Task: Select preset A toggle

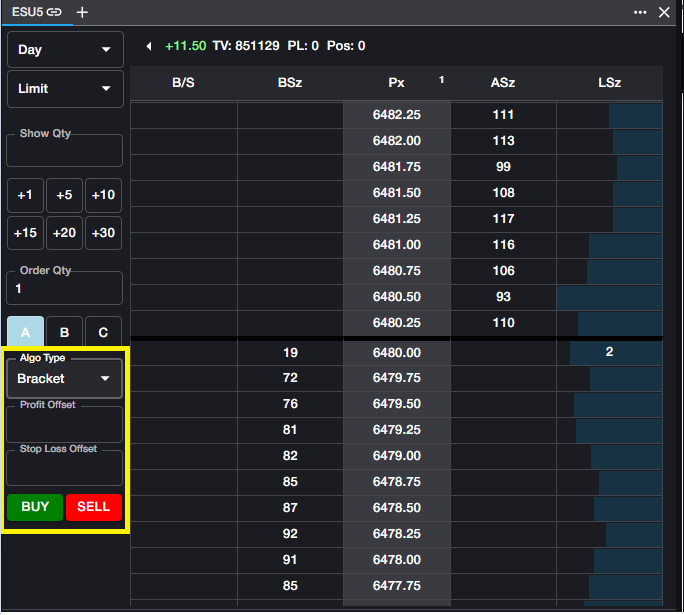Action: pyautogui.click(x=25, y=333)
